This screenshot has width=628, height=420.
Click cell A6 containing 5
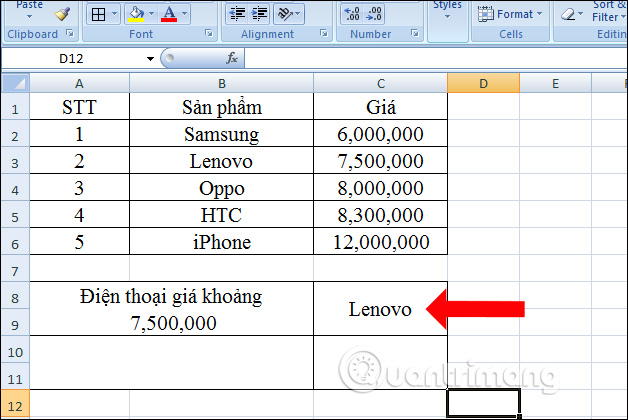coord(79,242)
